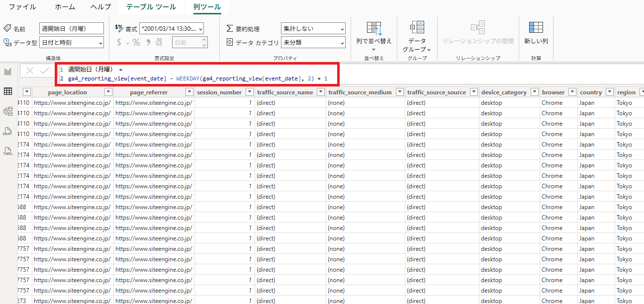
Task: Expand the currency symbol dropdown arrow
Action: coord(127,43)
